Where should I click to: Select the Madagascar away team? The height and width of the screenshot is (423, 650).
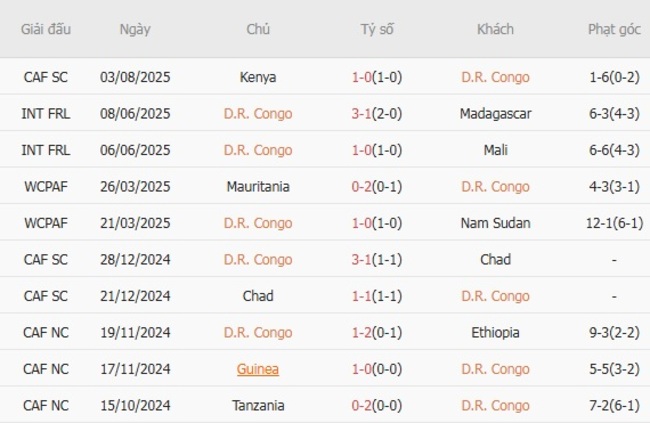point(495,114)
